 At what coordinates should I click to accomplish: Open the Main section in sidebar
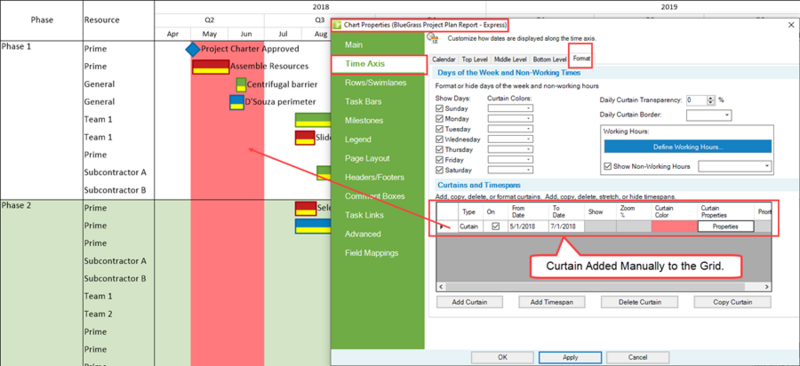pos(354,45)
